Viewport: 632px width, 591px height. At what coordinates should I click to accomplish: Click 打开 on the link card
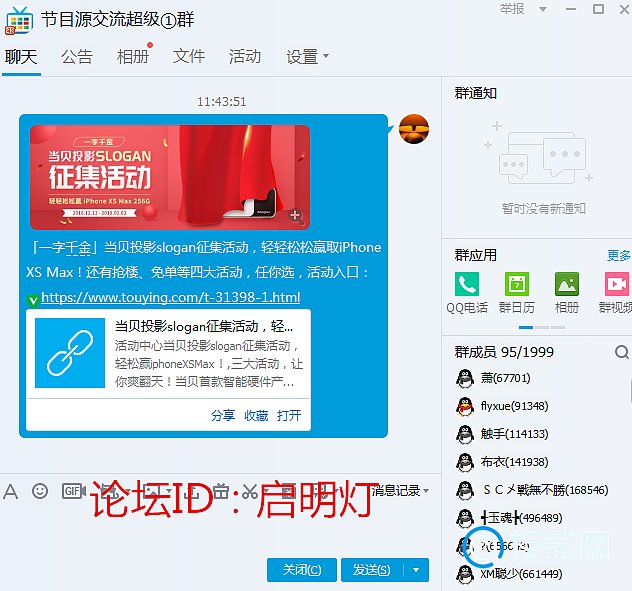click(289, 415)
